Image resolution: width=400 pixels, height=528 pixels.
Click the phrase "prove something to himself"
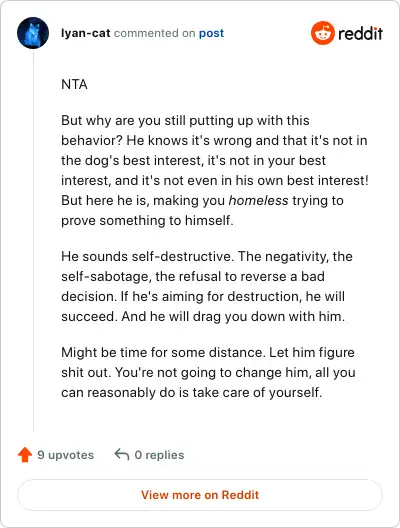(147, 221)
